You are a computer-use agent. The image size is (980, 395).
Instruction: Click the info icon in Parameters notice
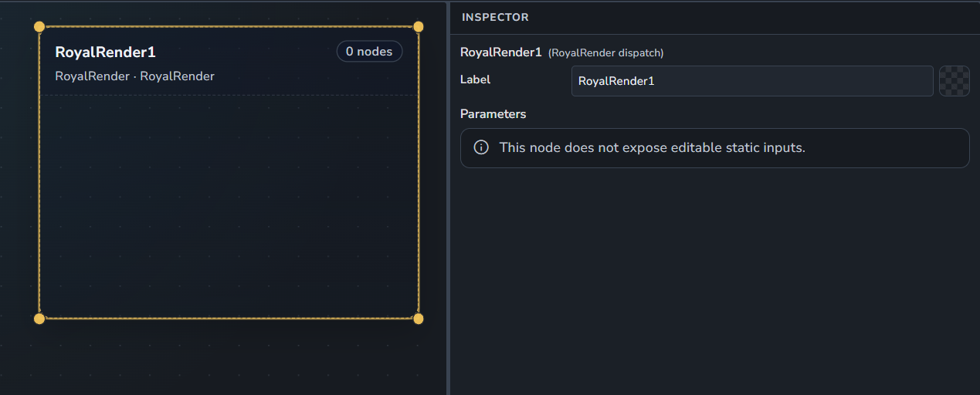pos(481,147)
